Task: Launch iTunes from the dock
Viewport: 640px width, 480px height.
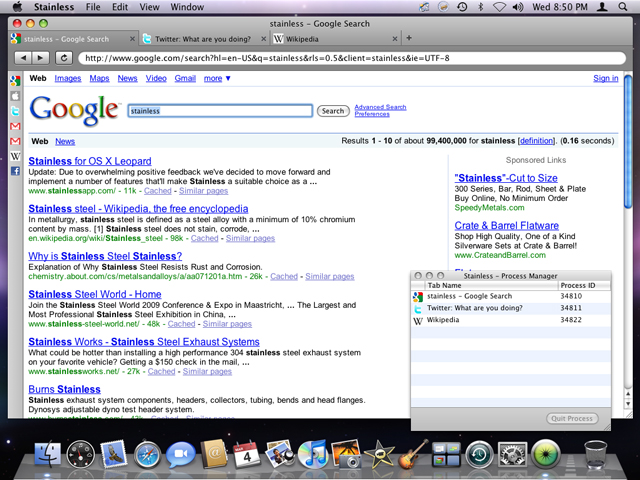Action: coord(313,454)
